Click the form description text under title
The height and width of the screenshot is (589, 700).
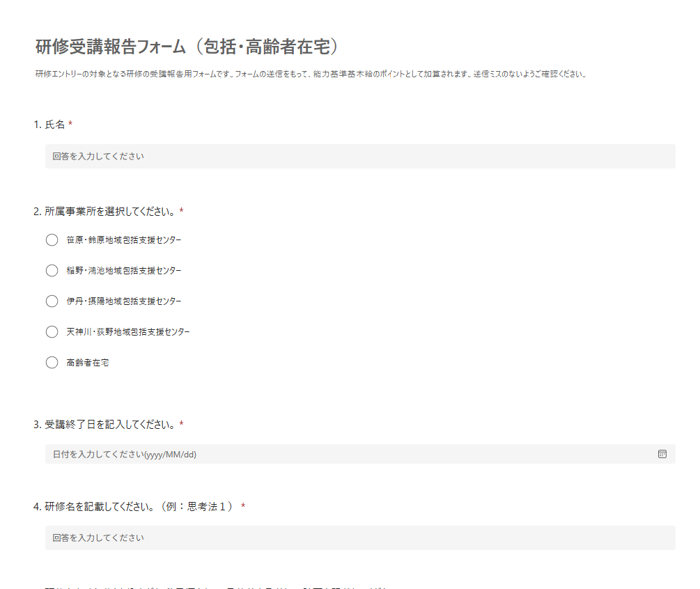pos(310,74)
